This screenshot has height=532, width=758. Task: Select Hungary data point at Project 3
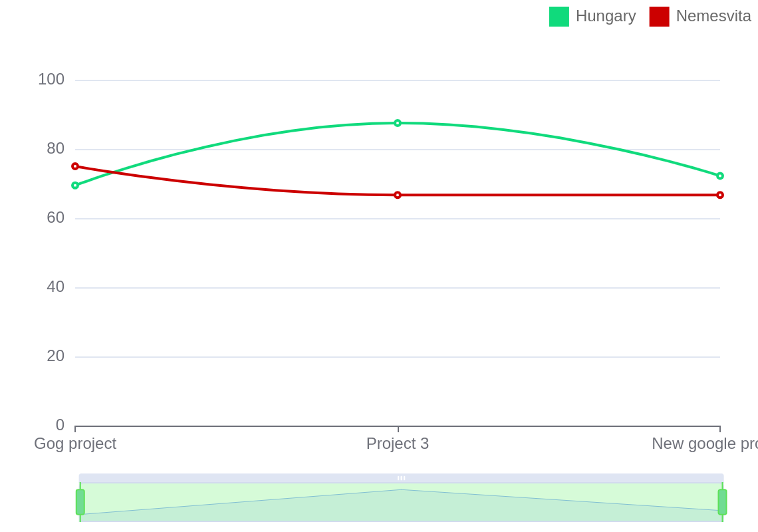tap(398, 123)
